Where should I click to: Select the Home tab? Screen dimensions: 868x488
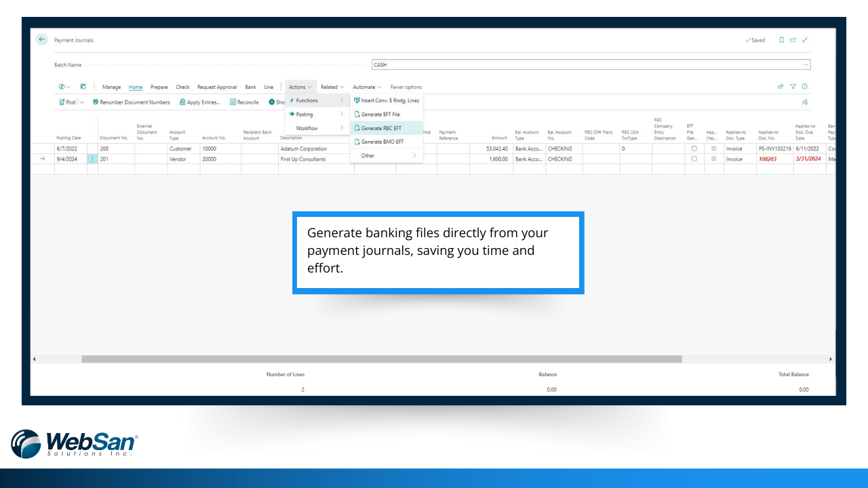(x=136, y=87)
